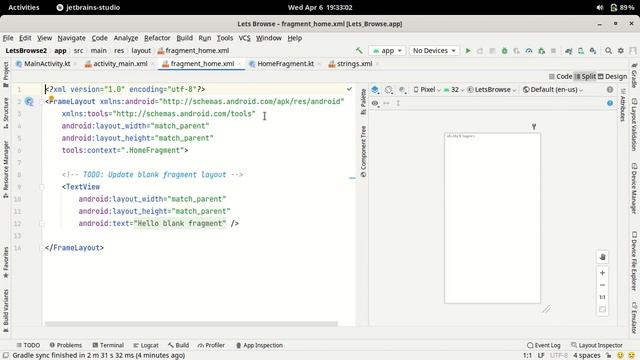Click the layout preview phone canvas
Viewport: 640px width, 360px height.
[492, 218]
